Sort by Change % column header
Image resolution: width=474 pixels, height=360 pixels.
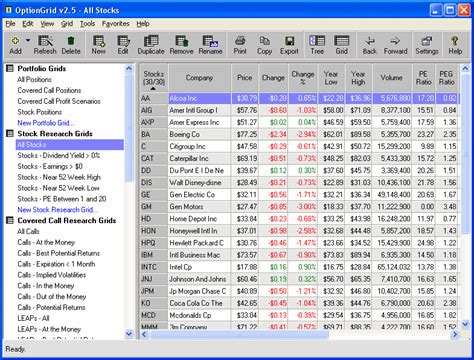(x=303, y=78)
